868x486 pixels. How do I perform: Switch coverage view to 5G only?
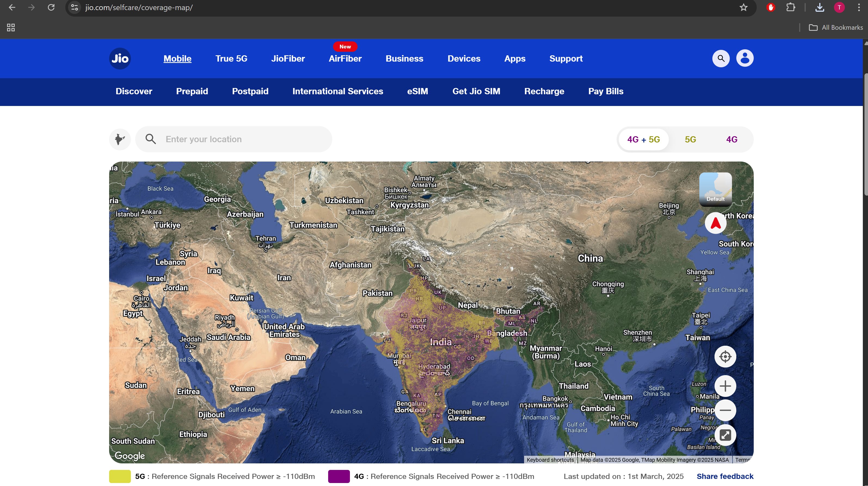coord(690,139)
